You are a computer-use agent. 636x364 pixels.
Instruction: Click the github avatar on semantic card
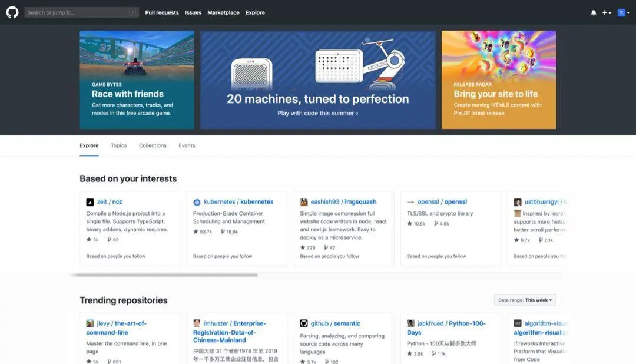304,323
